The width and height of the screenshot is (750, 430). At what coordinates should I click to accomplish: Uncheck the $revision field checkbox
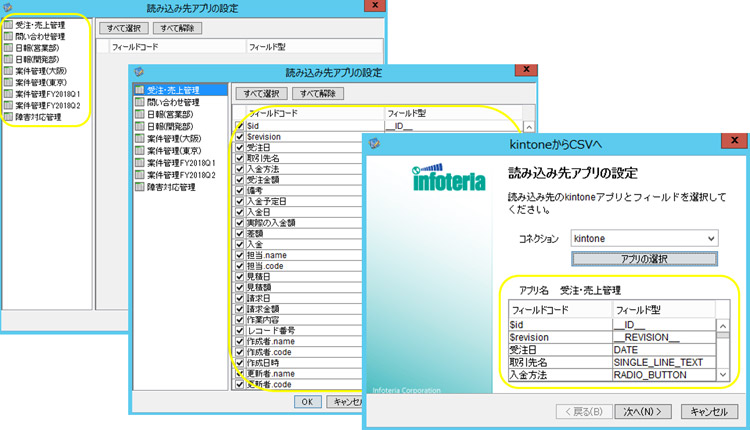point(240,136)
